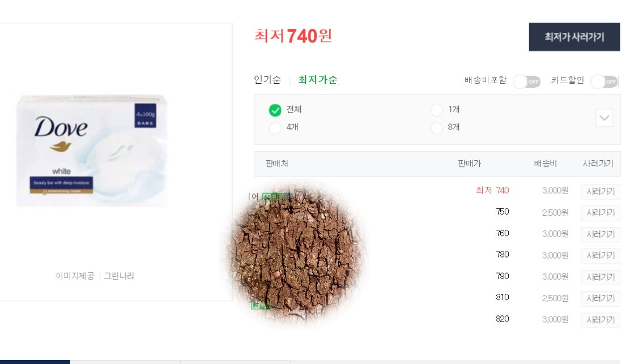Toggle the 카드할인 switch

pos(605,82)
